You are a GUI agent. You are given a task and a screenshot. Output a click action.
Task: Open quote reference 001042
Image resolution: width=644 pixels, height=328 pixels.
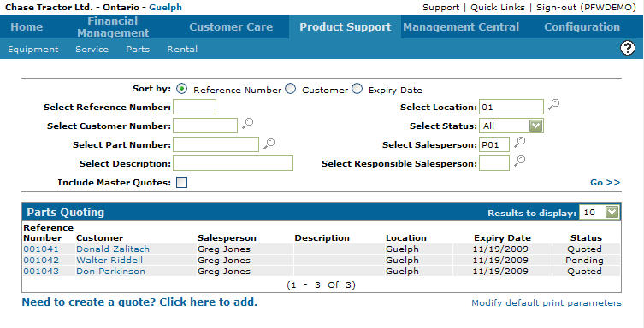(41, 260)
